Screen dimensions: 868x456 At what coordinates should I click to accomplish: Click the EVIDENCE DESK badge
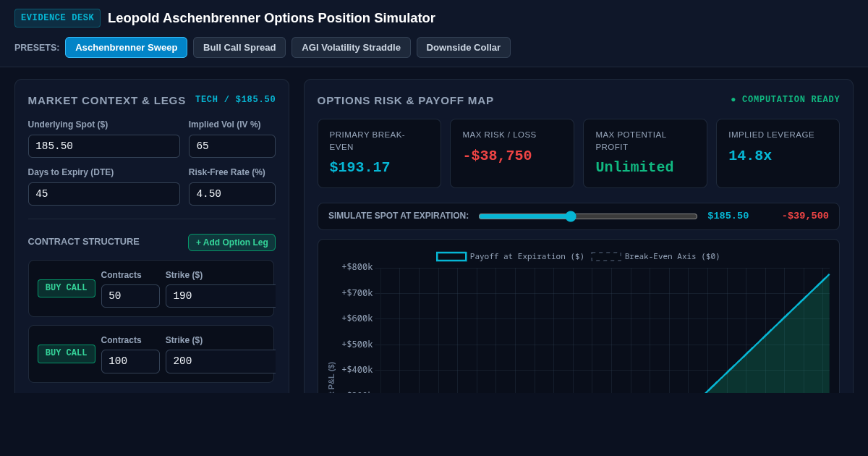pos(57,18)
